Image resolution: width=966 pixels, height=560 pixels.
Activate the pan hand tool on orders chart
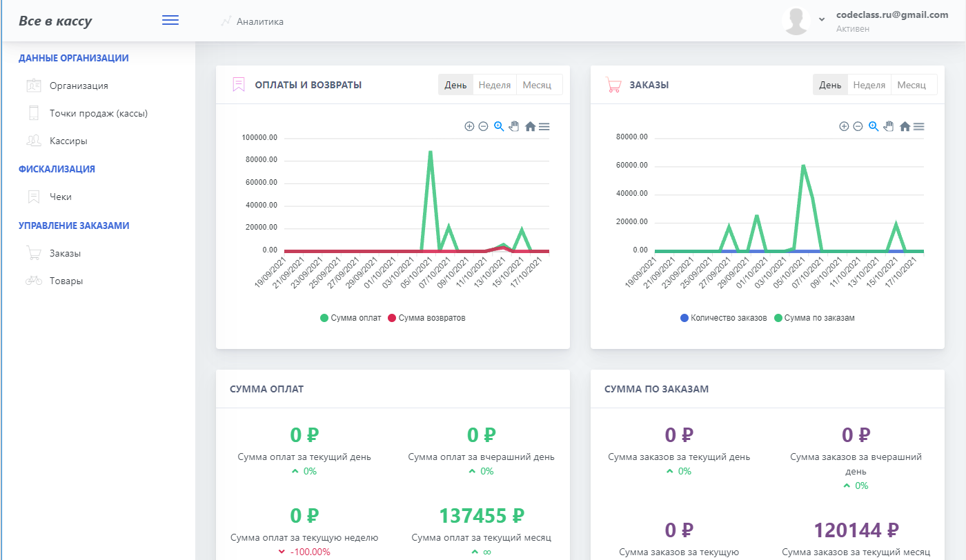click(889, 126)
